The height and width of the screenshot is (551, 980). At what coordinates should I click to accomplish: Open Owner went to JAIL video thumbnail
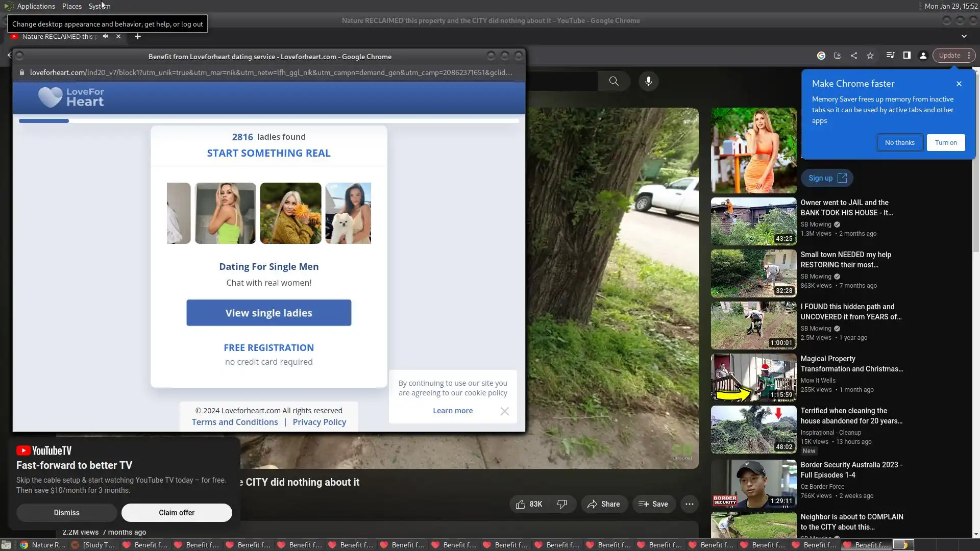753,221
